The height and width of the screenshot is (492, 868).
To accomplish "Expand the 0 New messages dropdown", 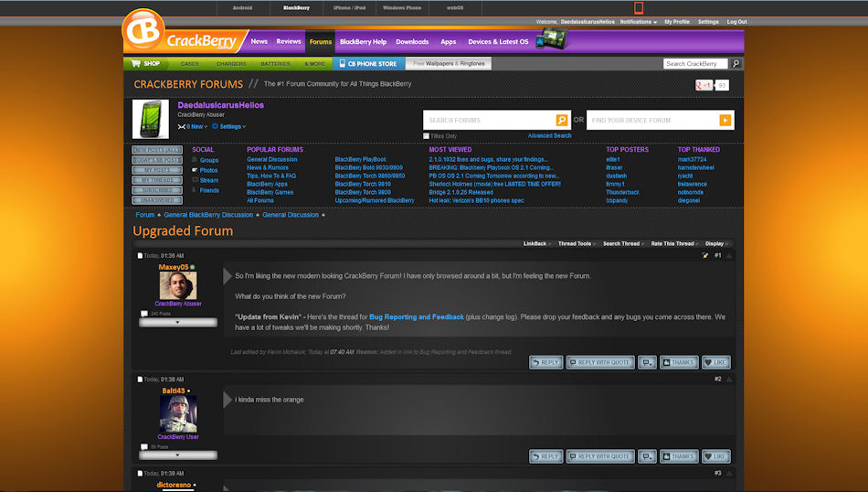I will tap(196, 127).
